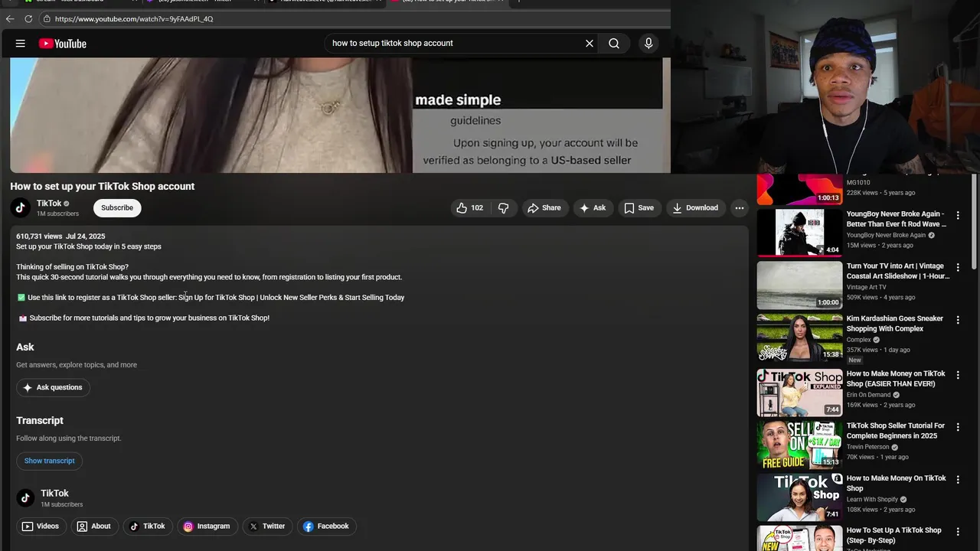
Task: Open options for How To Set Up video
Action: [958, 532]
